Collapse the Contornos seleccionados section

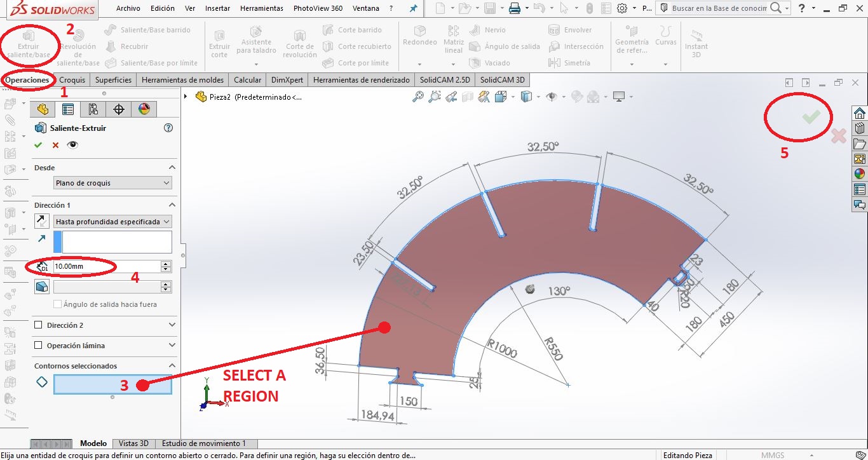(172, 366)
